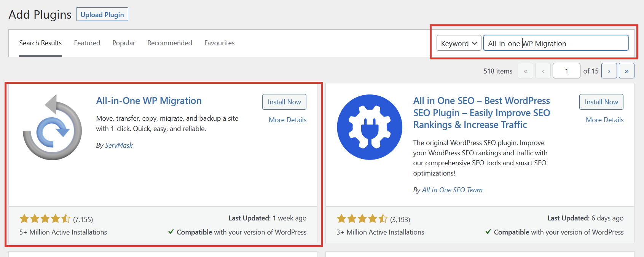The height and width of the screenshot is (257, 644).
Task: Click the '5+ Million Active Installations' text
Action: 63,232
